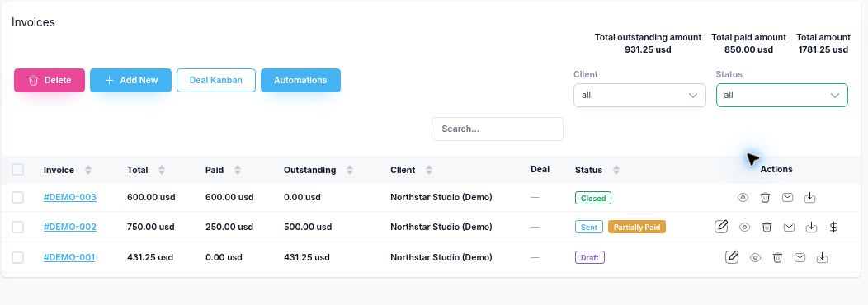Click the 750.00 usd Total cell
The height and width of the screenshot is (305, 868).
coord(150,227)
